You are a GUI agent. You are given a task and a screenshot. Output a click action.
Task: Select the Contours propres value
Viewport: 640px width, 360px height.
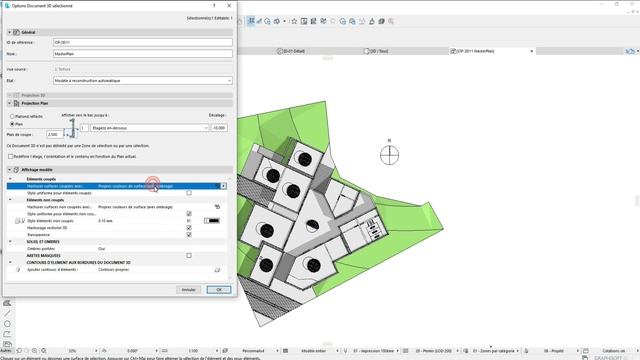pyautogui.click(x=113, y=270)
